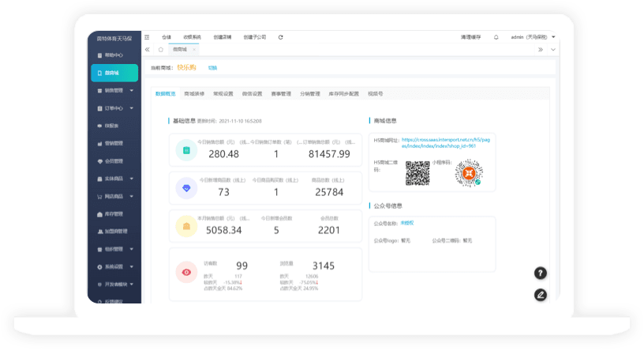
Task: Toggle sidebar with the hamburger menu icon
Action: click(147, 37)
